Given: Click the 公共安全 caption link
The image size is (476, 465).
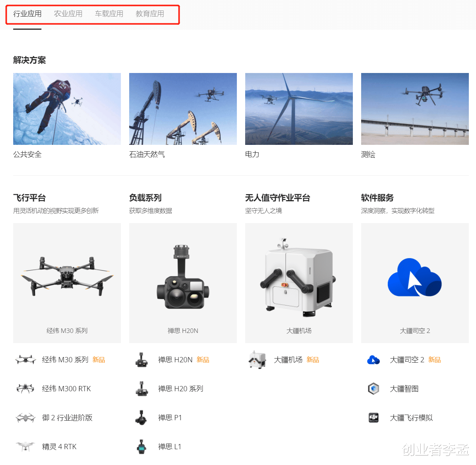Looking at the screenshot, I should point(27,154).
